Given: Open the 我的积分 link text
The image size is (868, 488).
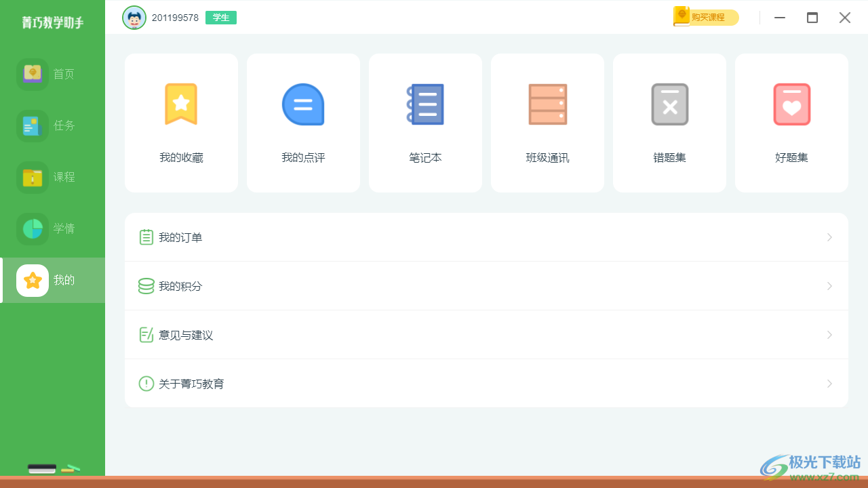Looking at the screenshot, I should [180, 286].
